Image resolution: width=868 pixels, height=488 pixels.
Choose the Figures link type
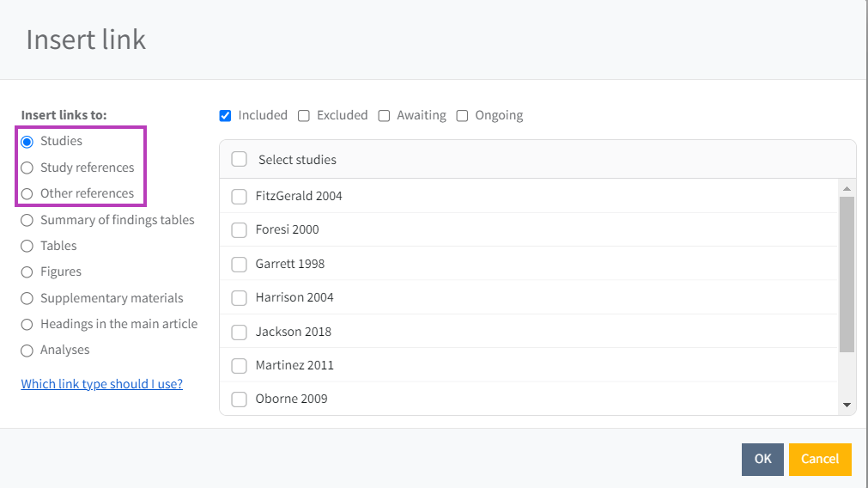coord(27,271)
